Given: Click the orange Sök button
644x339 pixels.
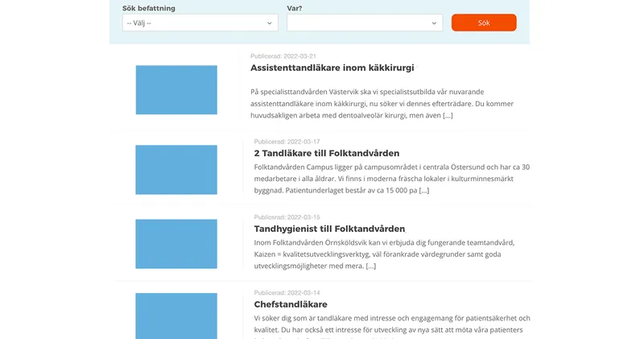Looking at the screenshot, I should (484, 23).
